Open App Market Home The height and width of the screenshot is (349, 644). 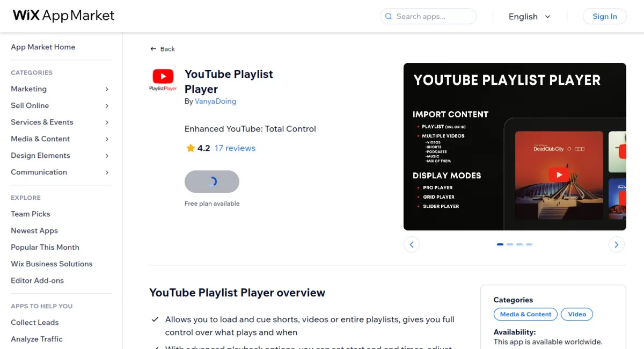pyautogui.click(x=43, y=47)
